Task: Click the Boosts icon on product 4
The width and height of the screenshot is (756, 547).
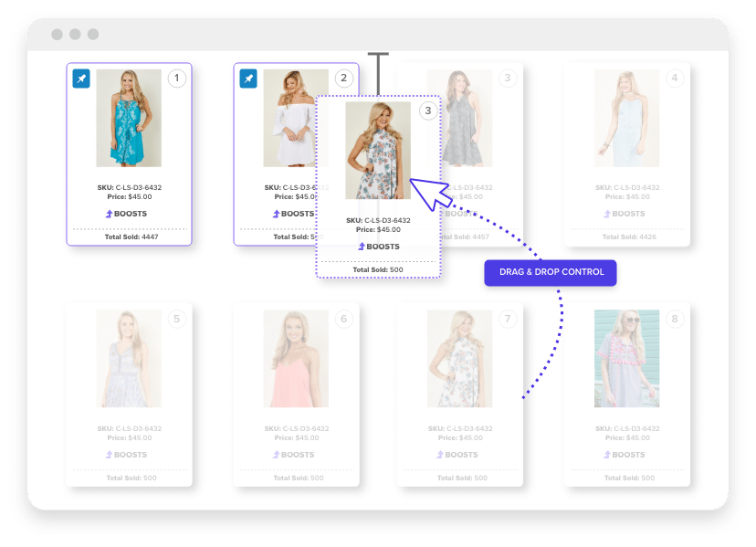Action: coord(625,213)
